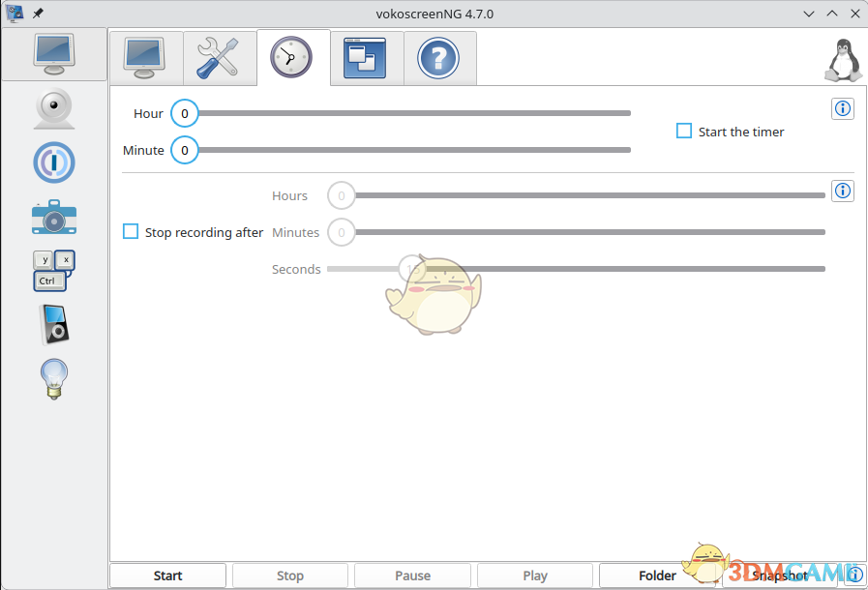Select the webcam recording source icon
The image size is (868, 590).
pos(54,108)
